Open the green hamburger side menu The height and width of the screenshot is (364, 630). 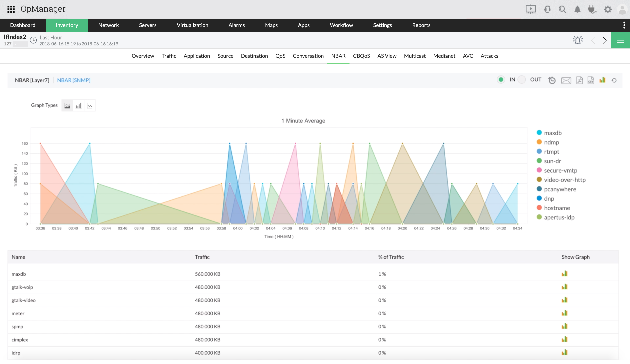tap(620, 40)
